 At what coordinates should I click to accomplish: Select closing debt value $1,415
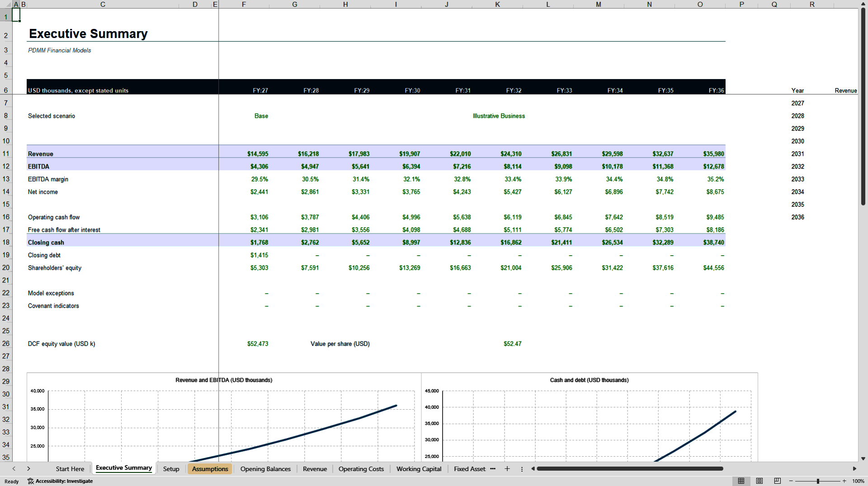(259, 255)
